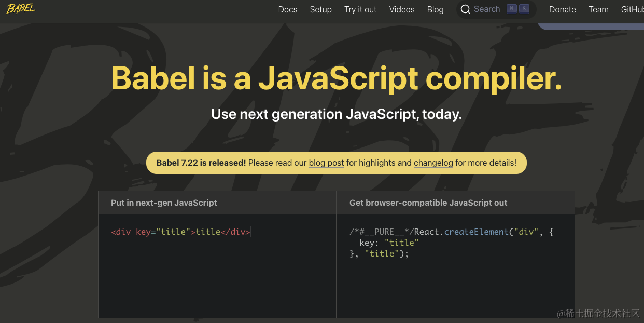This screenshot has height=323, width=644.
Task: Visit the Donate page
Action: click(562, 9)
